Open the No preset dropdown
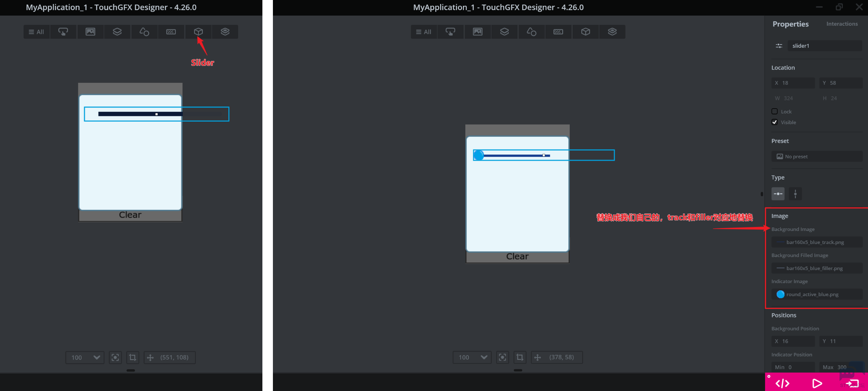 (817, 156)
